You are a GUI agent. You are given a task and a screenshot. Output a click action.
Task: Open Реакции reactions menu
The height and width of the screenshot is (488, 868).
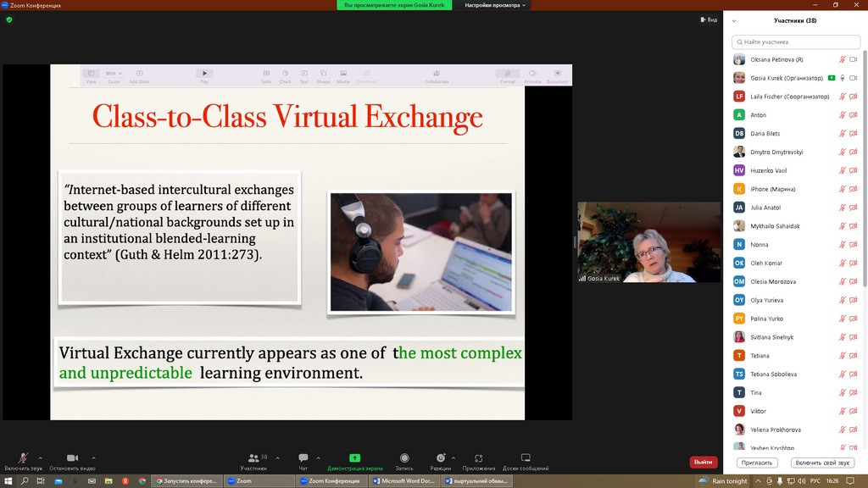point(441,462)
